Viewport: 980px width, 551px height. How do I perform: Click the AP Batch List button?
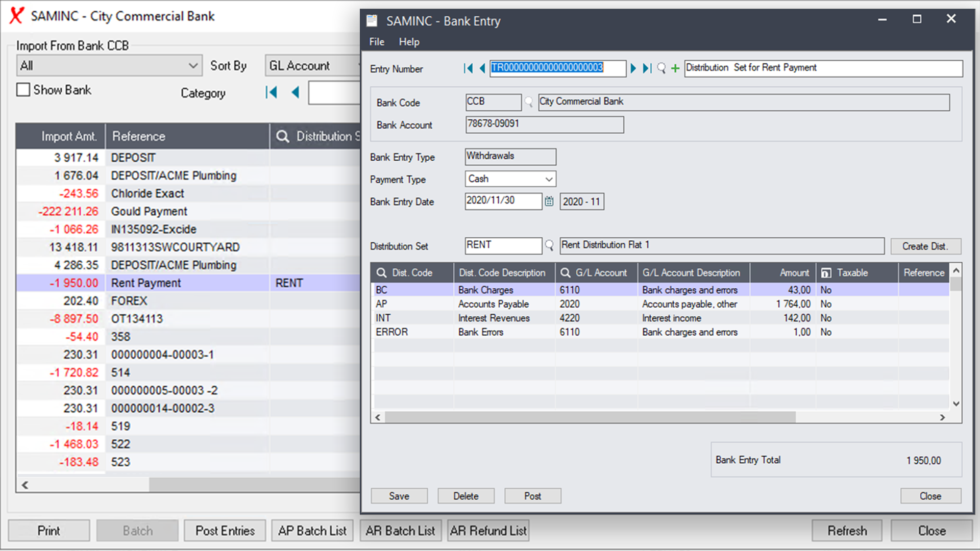click(x=312, y=531)
